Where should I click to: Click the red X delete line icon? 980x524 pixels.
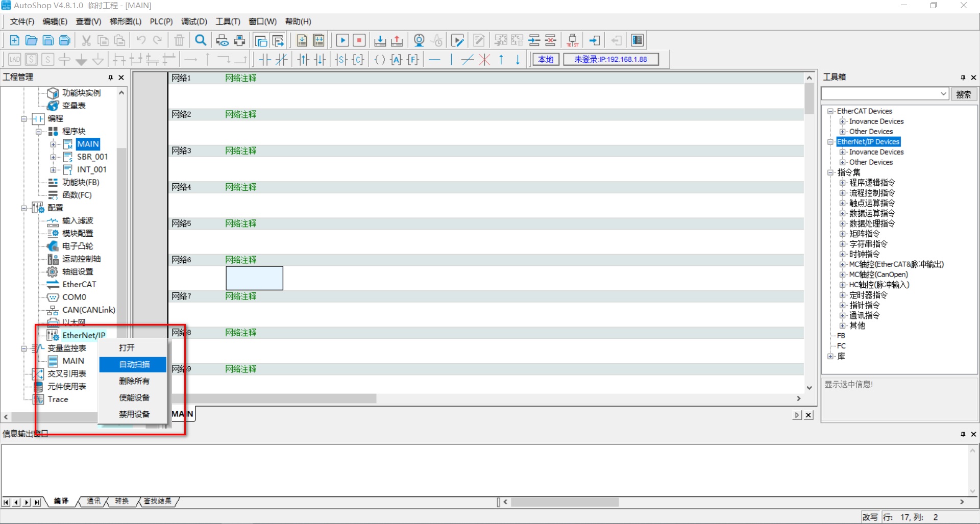click(x=484, y=60)
